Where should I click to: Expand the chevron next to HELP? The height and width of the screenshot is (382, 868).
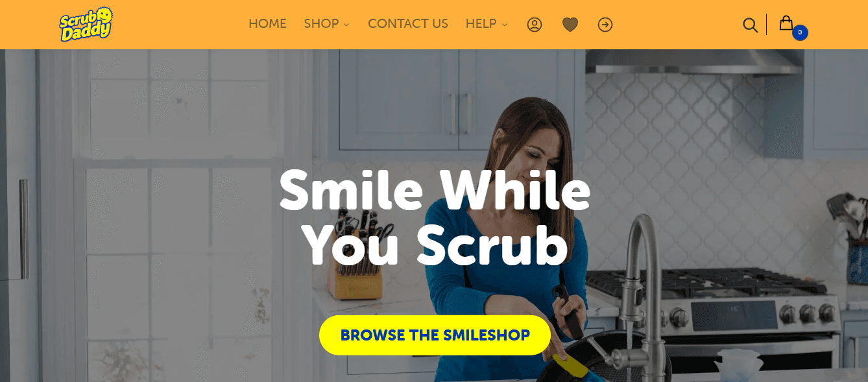click(x=505, y=25)
